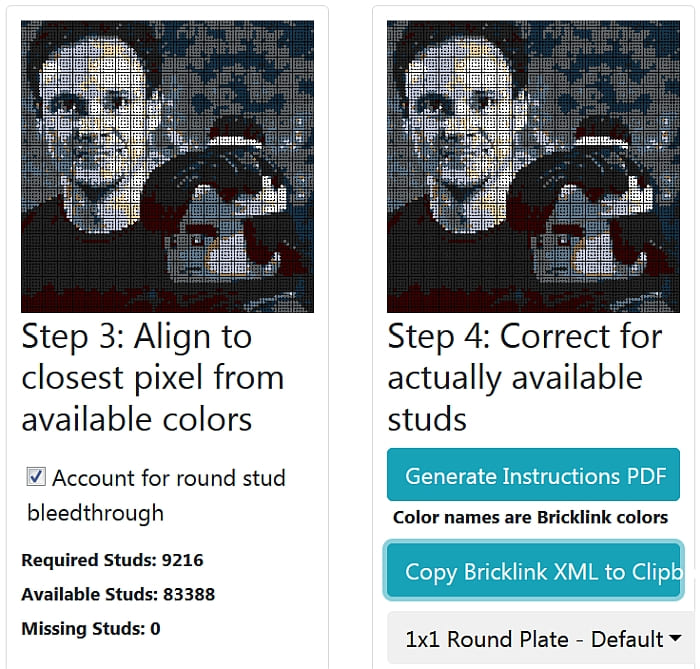
Task: Select the Step 3 mosaic preview image
Action: pos(167,167)
